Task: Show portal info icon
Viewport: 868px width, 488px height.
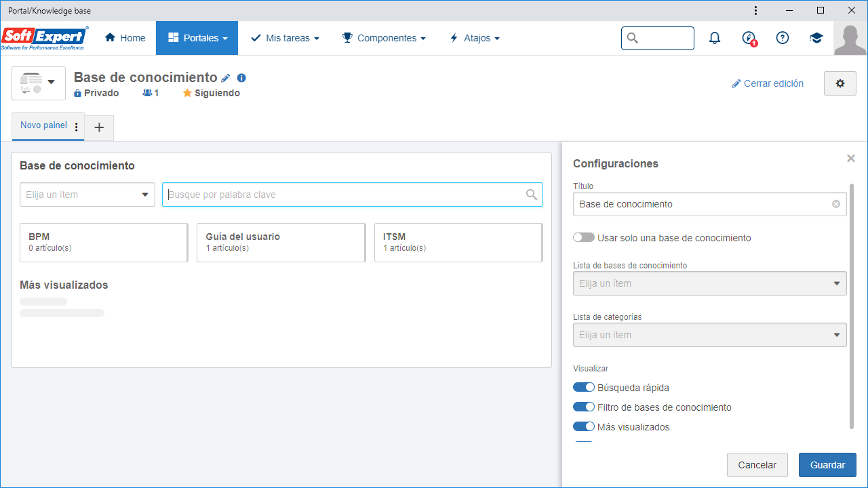Action: tap(241, 78)
